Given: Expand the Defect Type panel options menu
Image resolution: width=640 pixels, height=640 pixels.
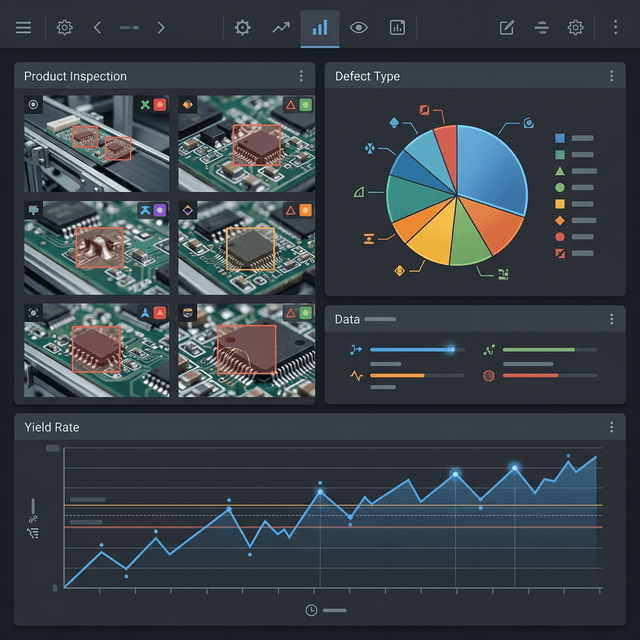Looking at the screenshot, I should (612, 76).
